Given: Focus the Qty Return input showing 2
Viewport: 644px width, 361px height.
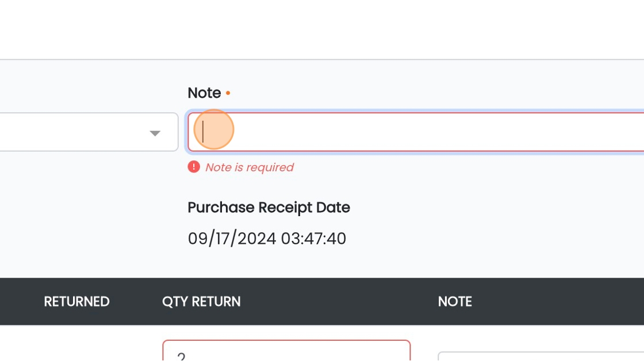Looking at the screenshot, I should 286,350.
